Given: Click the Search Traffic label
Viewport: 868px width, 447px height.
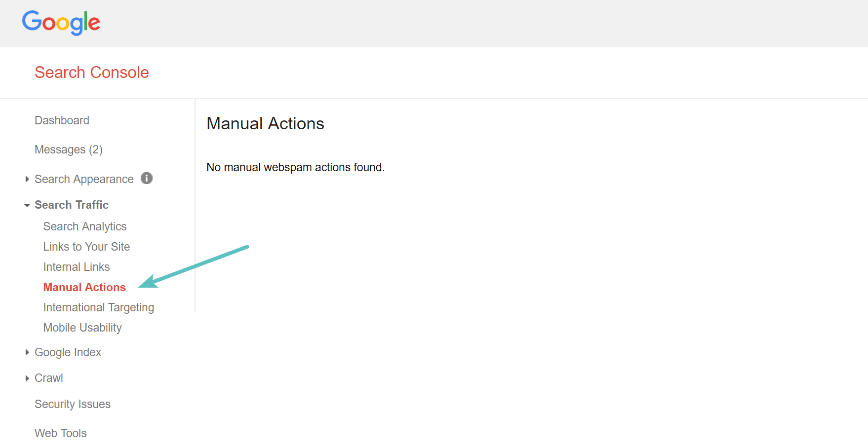Looking at the screenshot, I should coord(72,205).
